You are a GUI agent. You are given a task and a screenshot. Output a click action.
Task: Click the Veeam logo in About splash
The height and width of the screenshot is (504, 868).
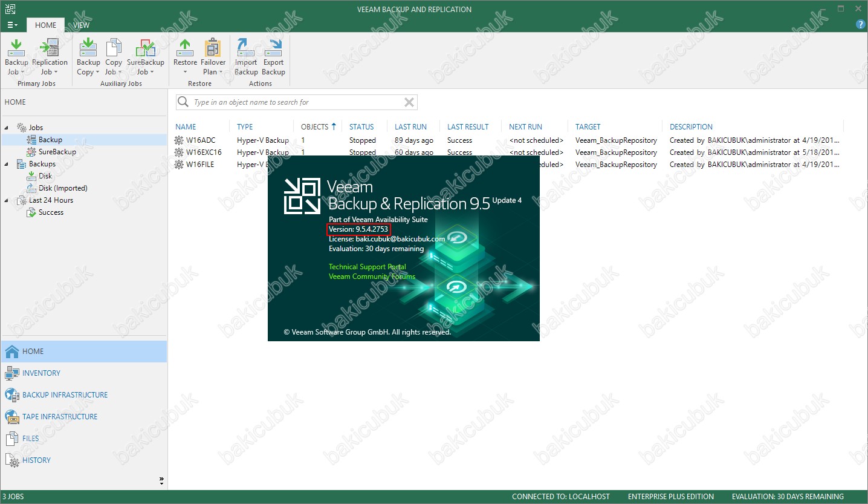(302, 196)
